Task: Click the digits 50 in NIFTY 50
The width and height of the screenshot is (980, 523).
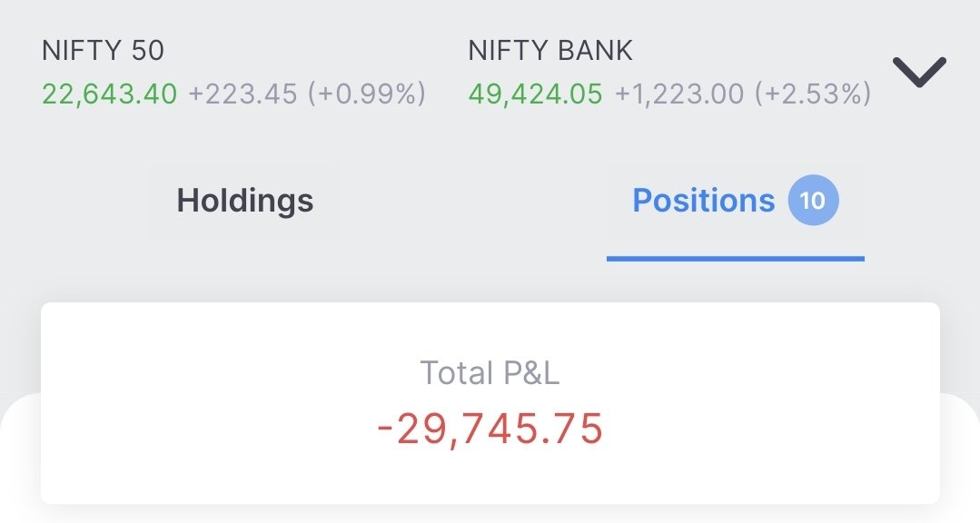Action: pyautogui.click(x=147, y=51)
